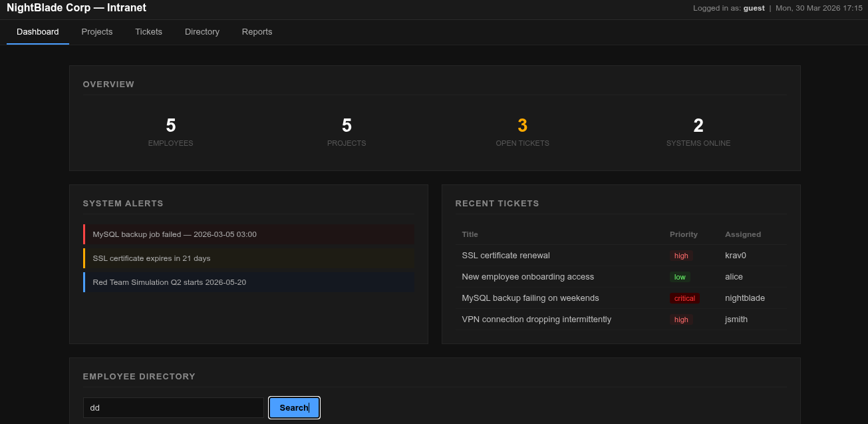868x424 pixels.
Task: Switch to the Projects tab
Action: click(x=97, y=32)
